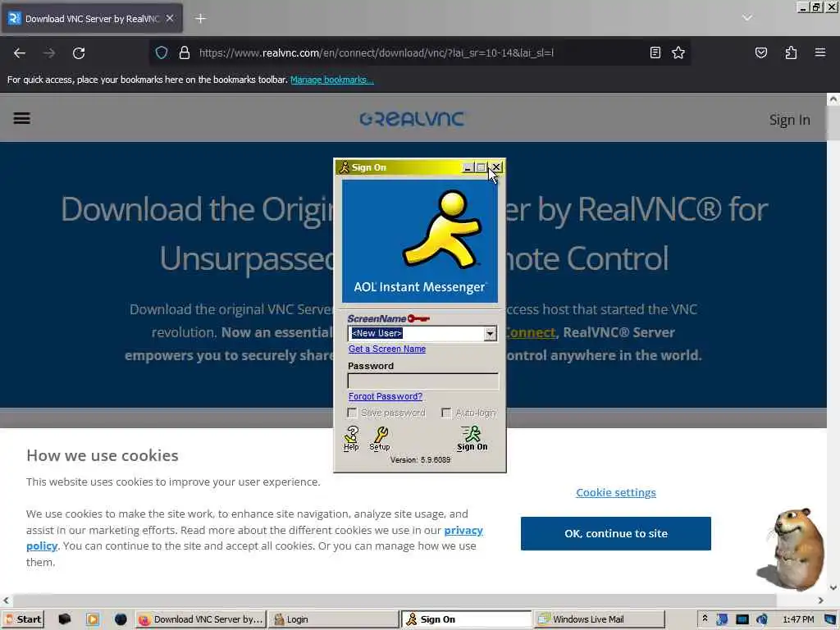Switch to Windows Live Mail taskbar item
The image size is (840, 630).
[599, 619]
